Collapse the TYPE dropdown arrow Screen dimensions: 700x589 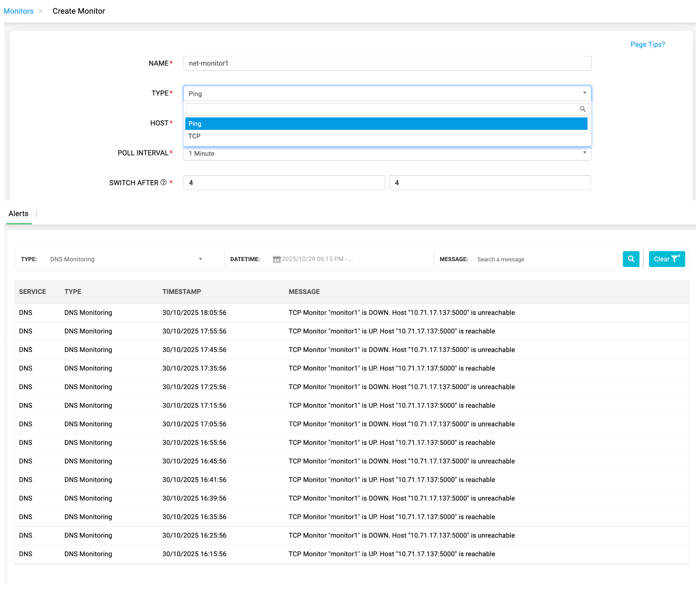[x=584, y=93]
